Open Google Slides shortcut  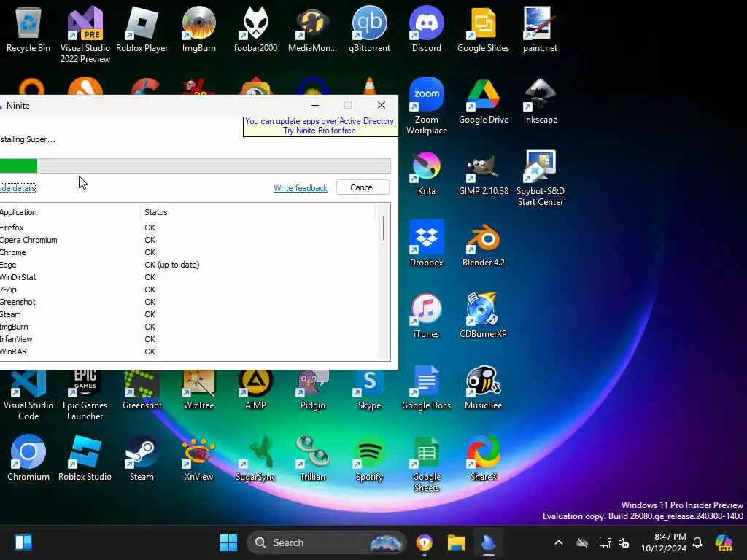point(483,29)
